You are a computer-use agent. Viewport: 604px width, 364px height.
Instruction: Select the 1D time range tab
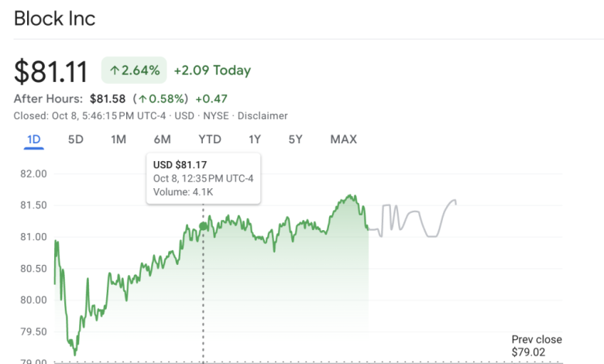point(33,139)
